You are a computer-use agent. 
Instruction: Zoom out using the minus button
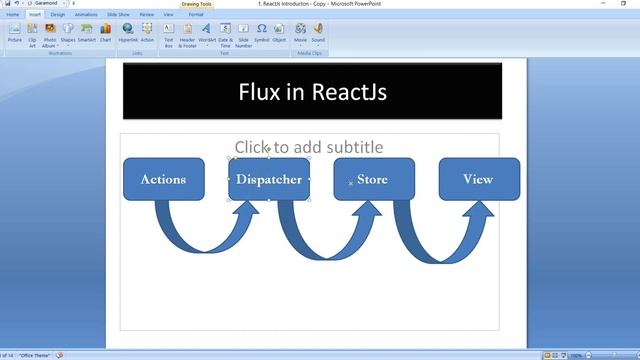tap(589, 356)
